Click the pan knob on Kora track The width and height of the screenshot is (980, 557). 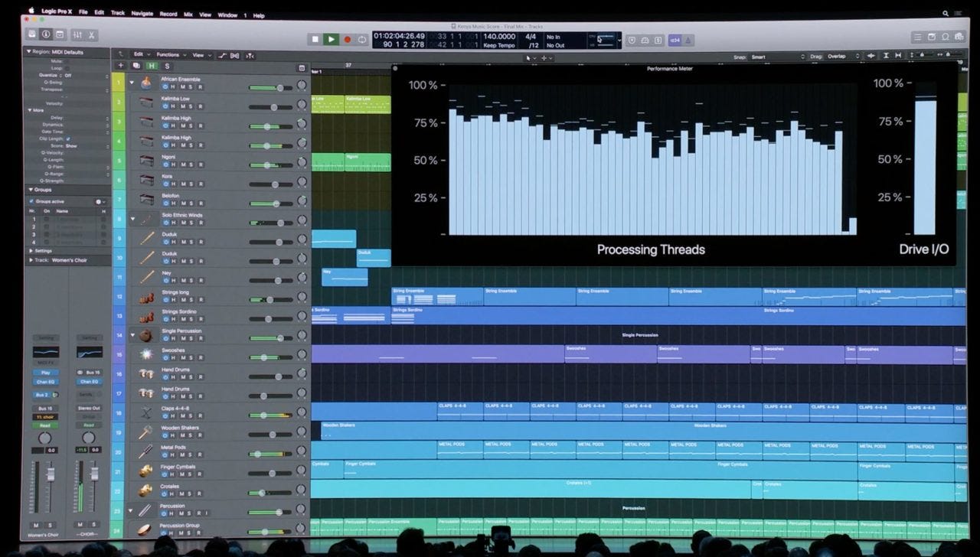(302, 183)
